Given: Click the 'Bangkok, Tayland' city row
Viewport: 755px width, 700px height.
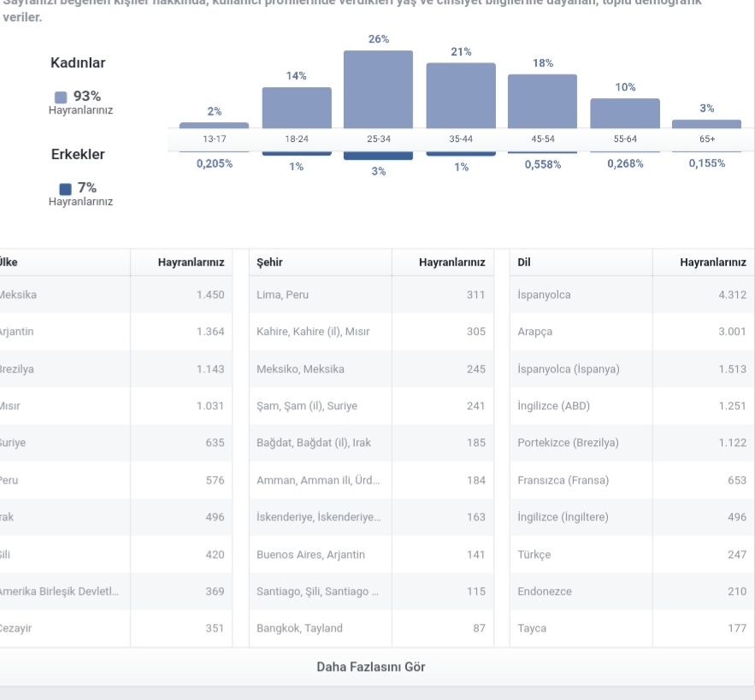Looking at the screenshot, I should 371,628.
